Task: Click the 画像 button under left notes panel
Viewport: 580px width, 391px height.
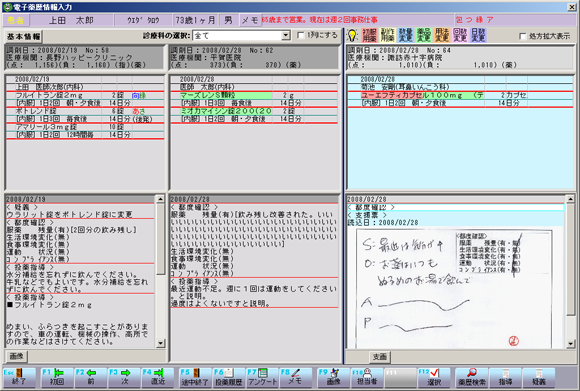Action: click(x=17, y=356)
